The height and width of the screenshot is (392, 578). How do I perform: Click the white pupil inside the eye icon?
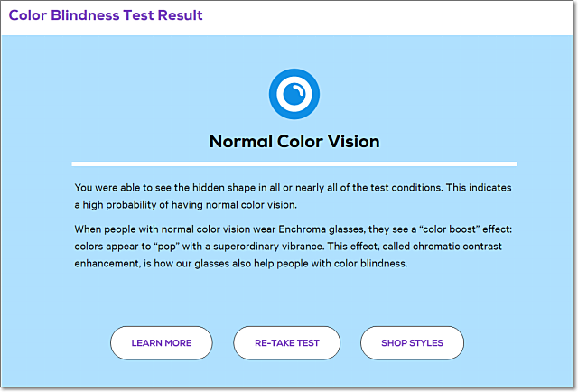(x=294, y=94)
